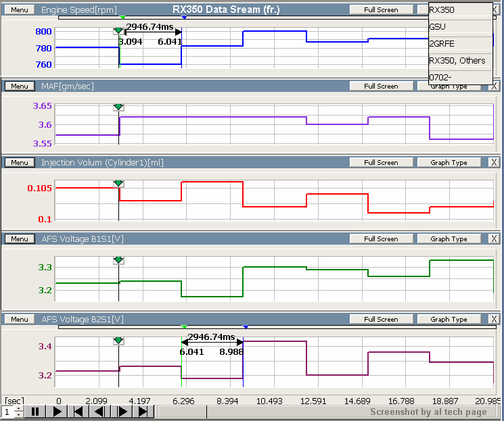This screenshot has width=504, height=421.
Task: Step forward one frame
Action: pyautogui.click(x=122, y=412)
